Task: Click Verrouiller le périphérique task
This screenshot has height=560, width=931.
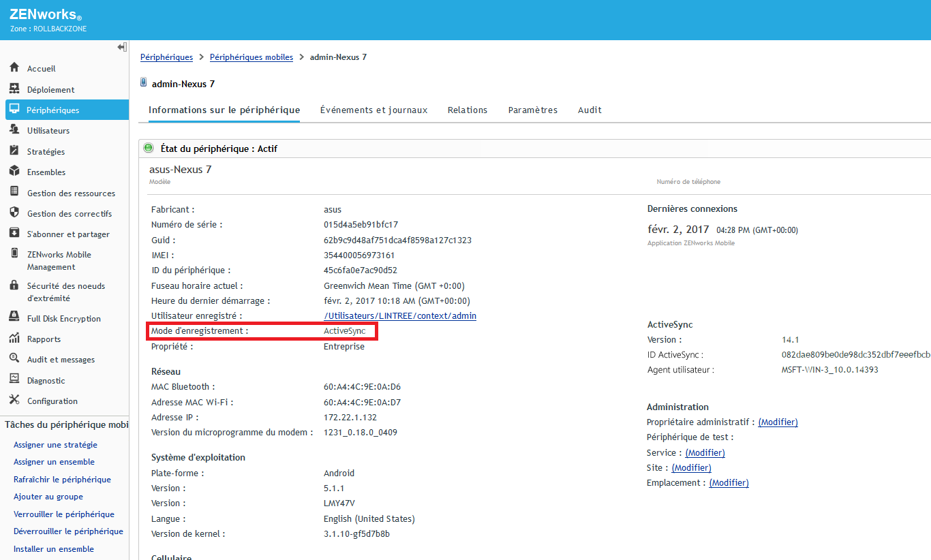Action: (64, 514)
